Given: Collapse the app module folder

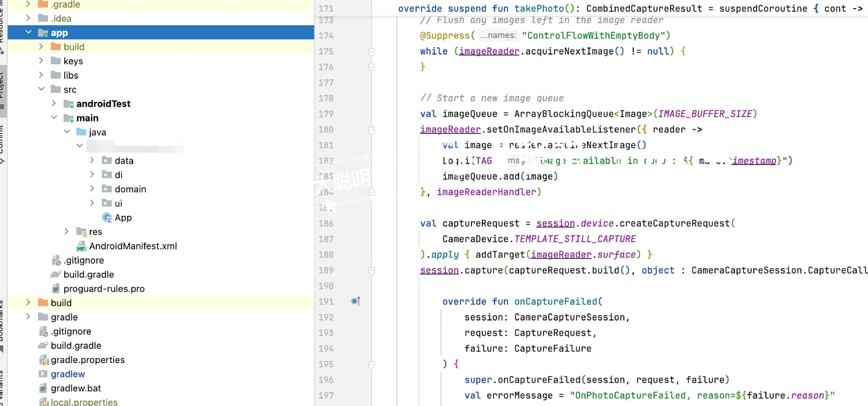Looking at the screenshot, I should pos(29,32).
